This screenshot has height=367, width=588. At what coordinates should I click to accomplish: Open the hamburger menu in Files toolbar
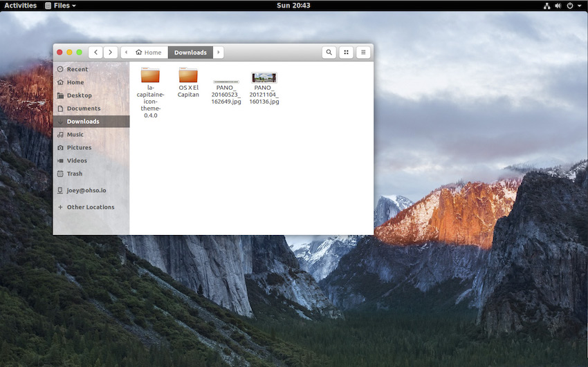tap(363, 53)
